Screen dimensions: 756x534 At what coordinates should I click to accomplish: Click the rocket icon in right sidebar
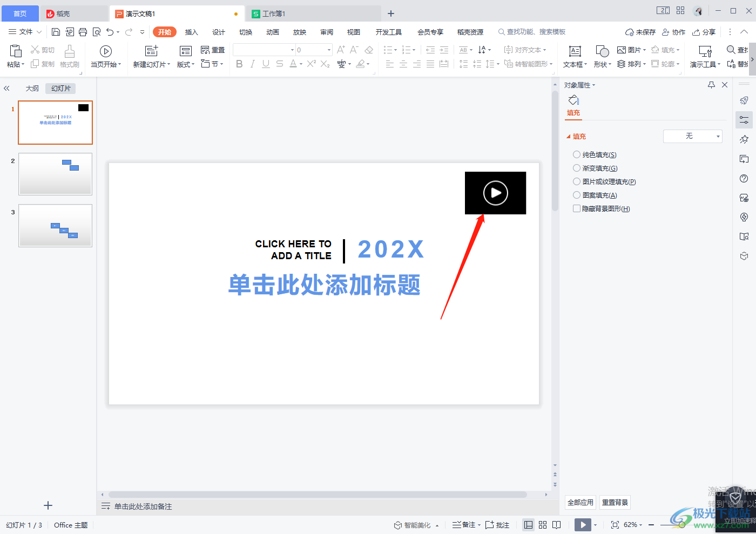point(744,100)
